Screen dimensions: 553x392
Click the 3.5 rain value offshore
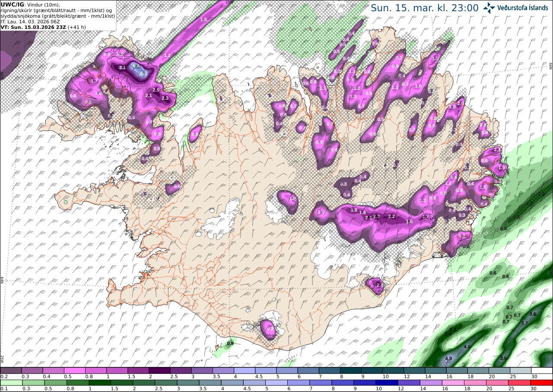503,358
